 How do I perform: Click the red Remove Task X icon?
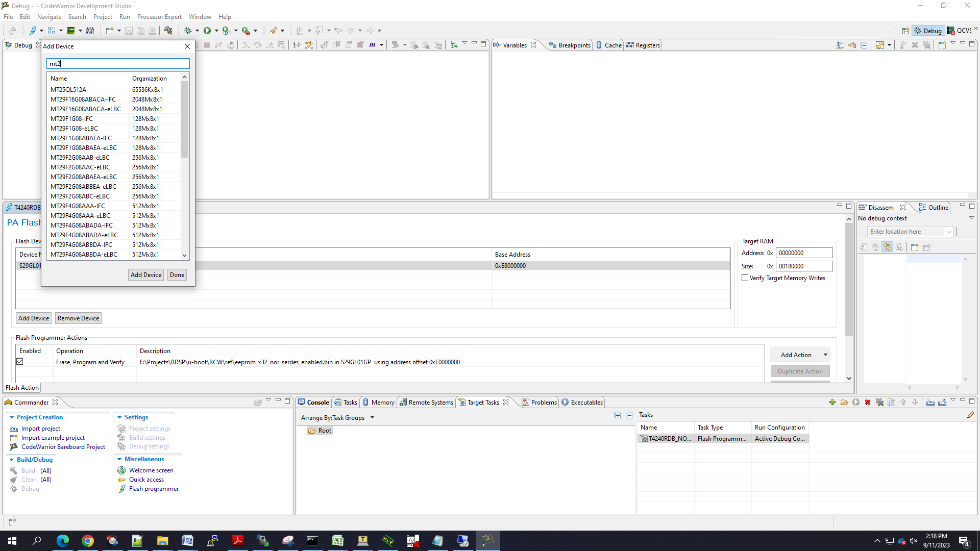[x=868, y=403]
